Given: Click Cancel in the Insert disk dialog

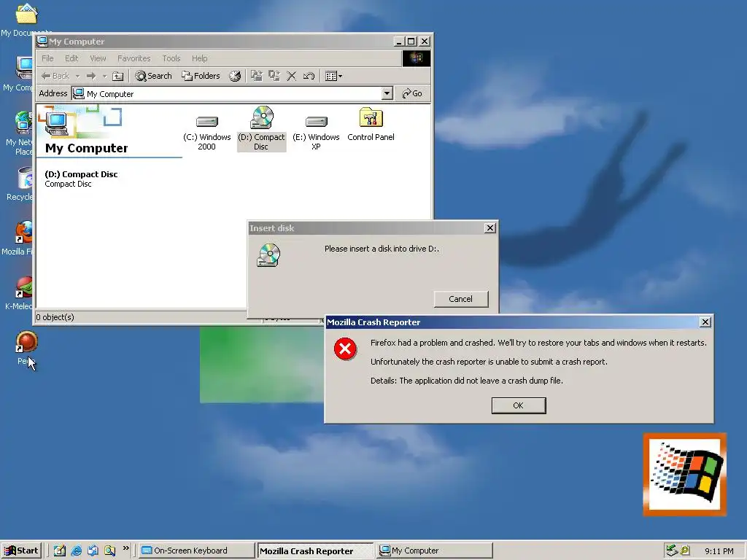Looking at the screenshot, I should (461, 299).
